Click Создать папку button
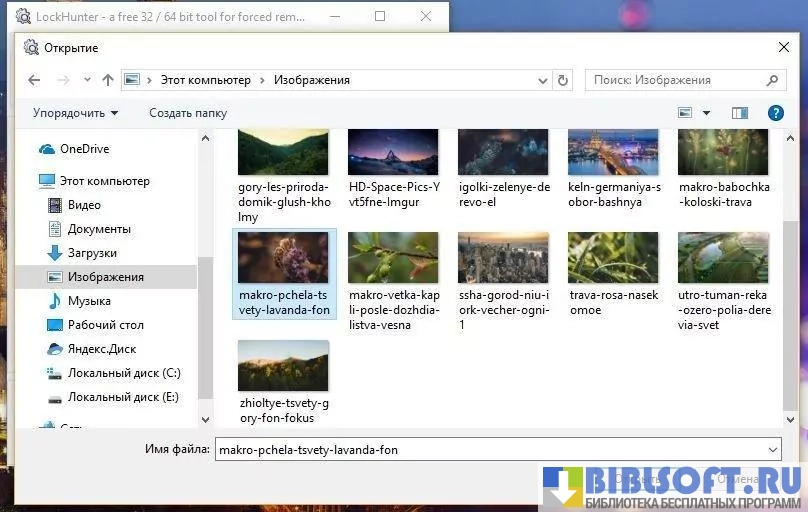Viewport: 808px width, 512px height. (188, 113)
